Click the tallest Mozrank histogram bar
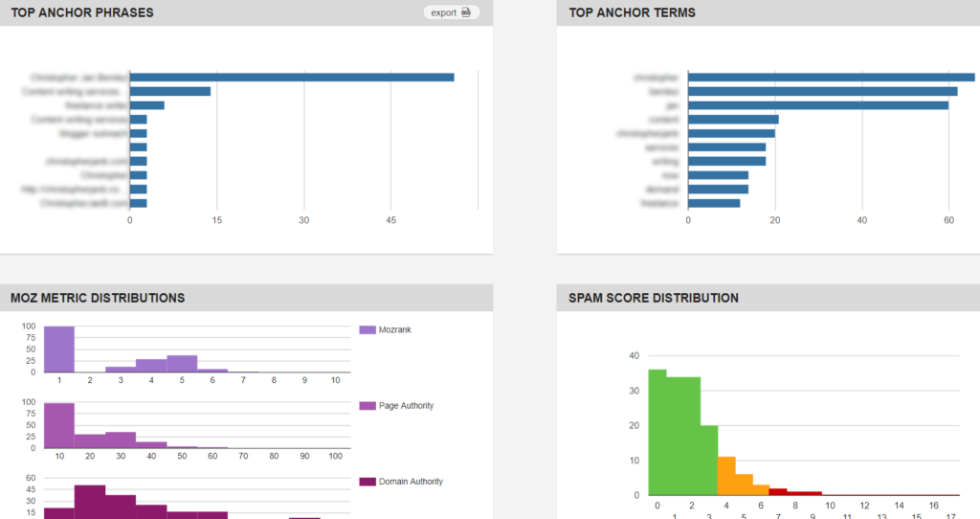Image resolution: width=980 pixels, height=519 pixels. (x=58, y=349)
